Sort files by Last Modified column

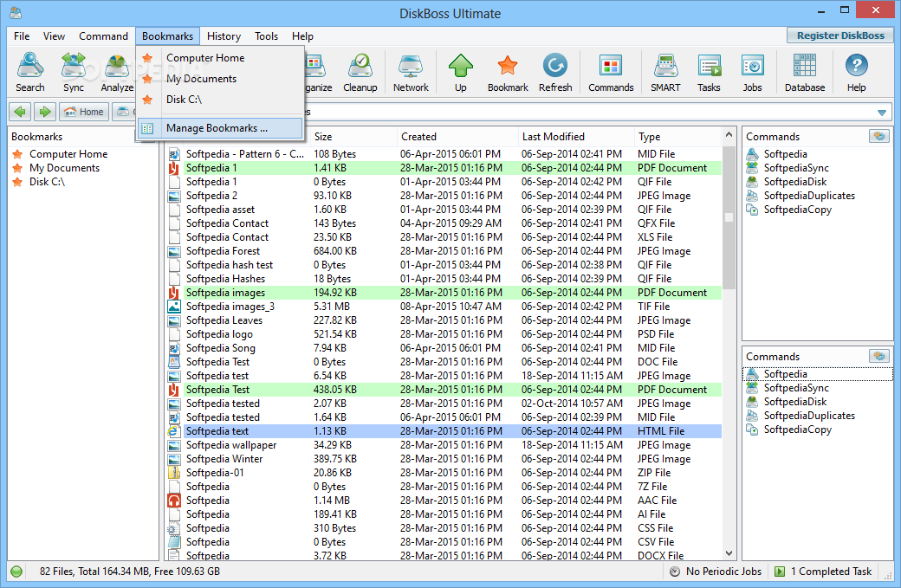pos(576,137)
